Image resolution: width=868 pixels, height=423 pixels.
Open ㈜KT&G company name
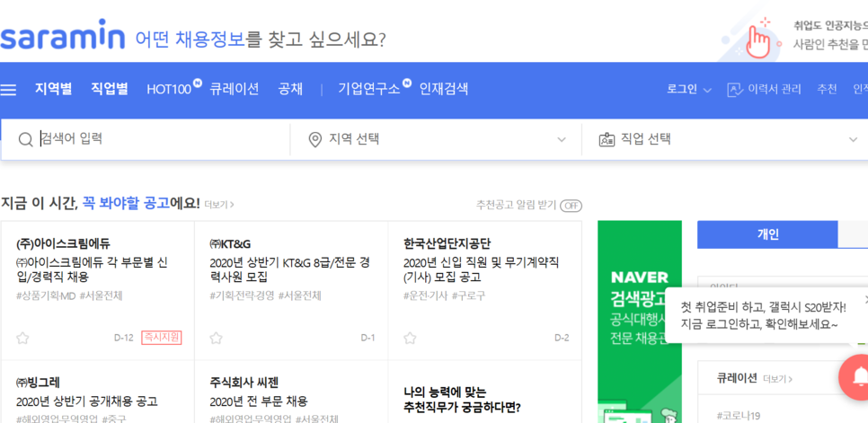tap(230, 244)
